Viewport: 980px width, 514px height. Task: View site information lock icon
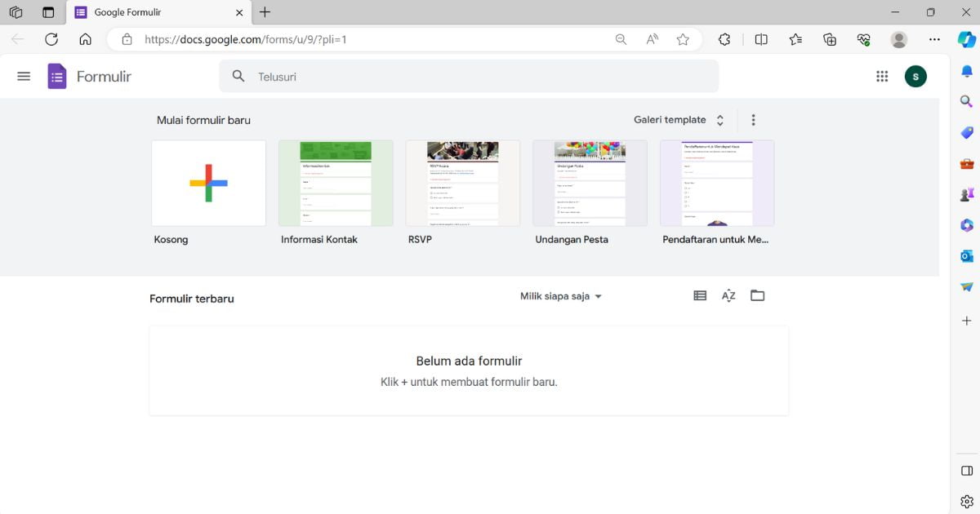pyautogui.click(x=127, y=39)
